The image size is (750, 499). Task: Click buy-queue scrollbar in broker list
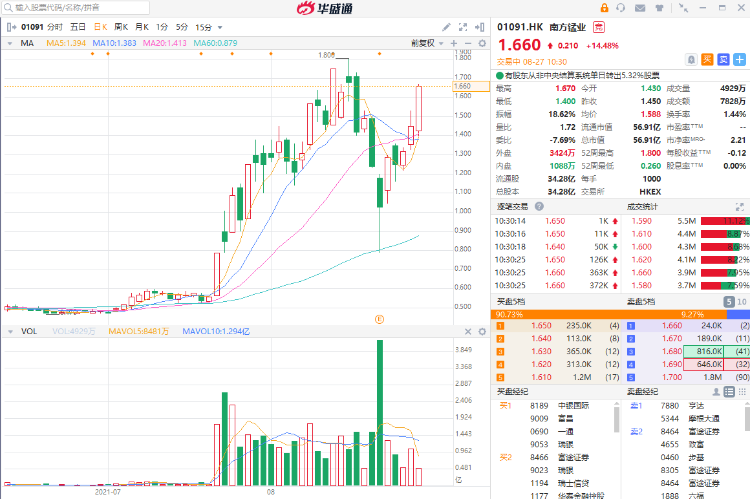[617, 420]
